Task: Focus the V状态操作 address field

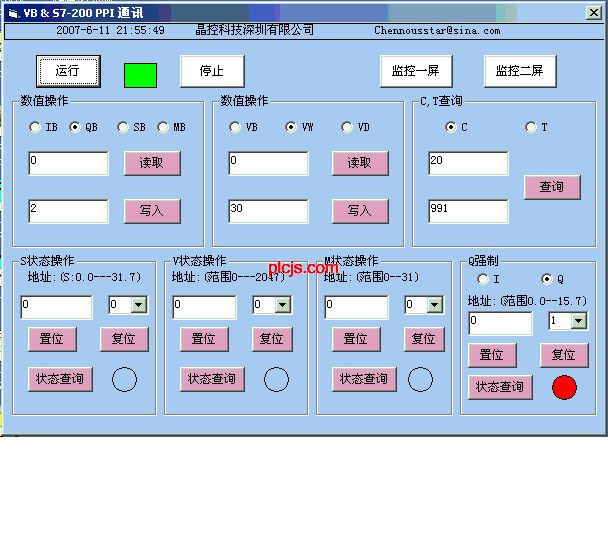Action: pos(204,307)
